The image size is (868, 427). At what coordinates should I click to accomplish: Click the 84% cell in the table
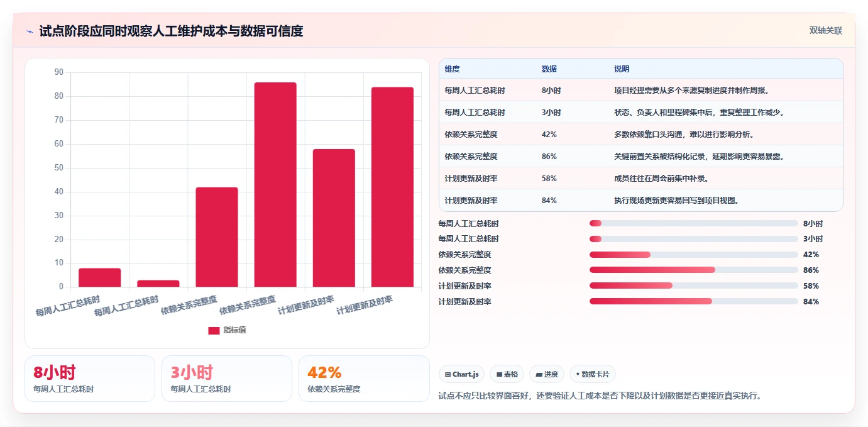(549, 201)
